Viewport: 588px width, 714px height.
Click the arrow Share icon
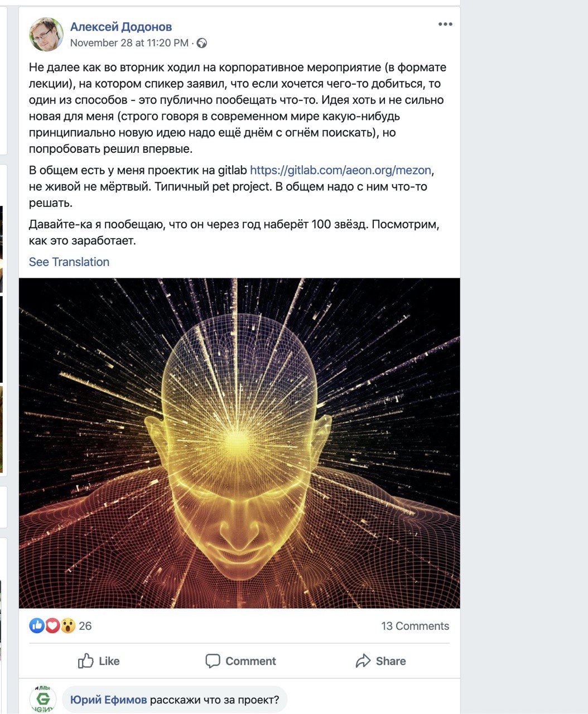click(363, 661)
